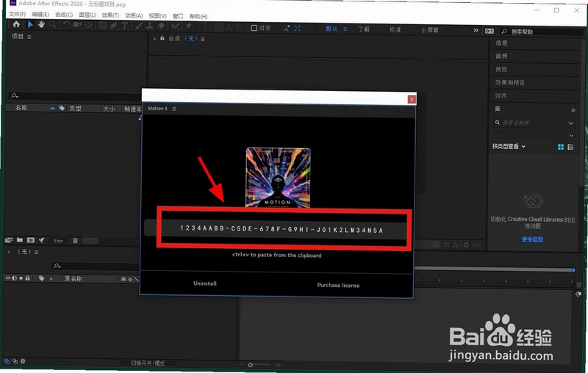Image resolution: width=588 pixels, height=373 pixels.
Task: Click the timeline navigator bar end handle
Action: [x=573, y=270]
